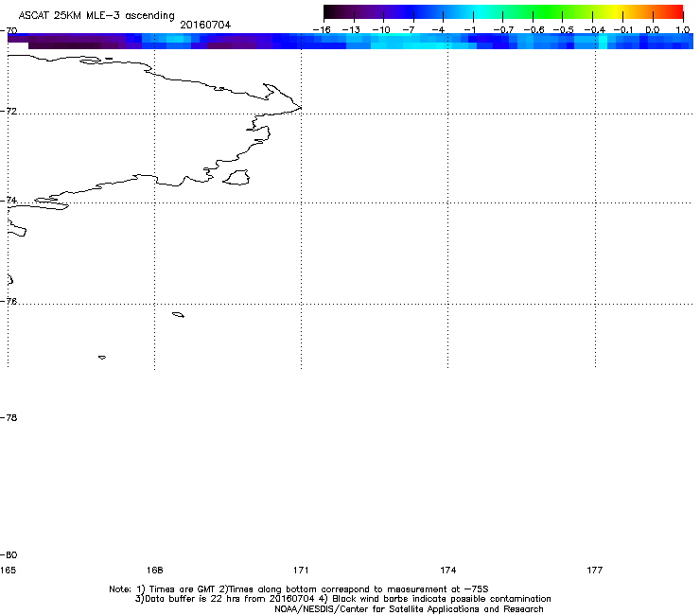Click the 1.0 color scale label

(683, 30)
